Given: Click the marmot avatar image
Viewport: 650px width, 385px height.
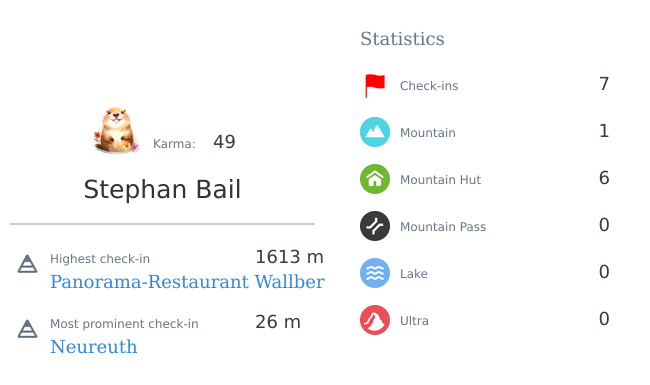Looking at the screenshot, I should [x=116, y=131].
